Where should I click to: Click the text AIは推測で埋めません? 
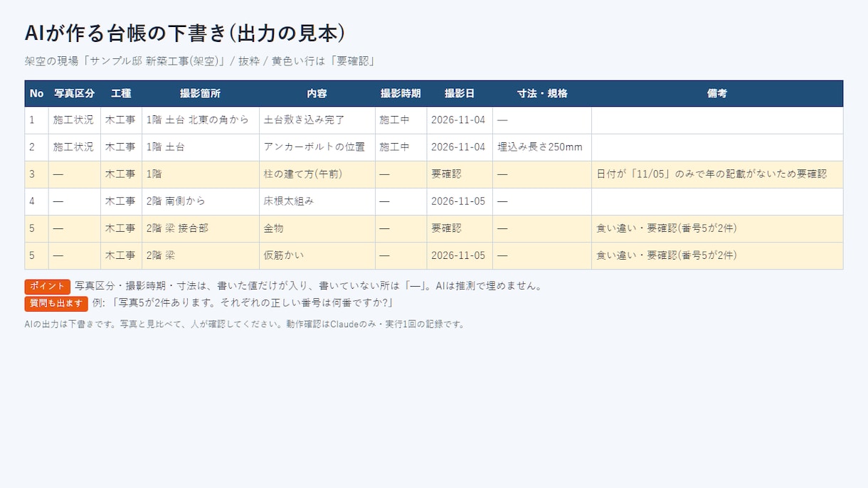[489, 287]
